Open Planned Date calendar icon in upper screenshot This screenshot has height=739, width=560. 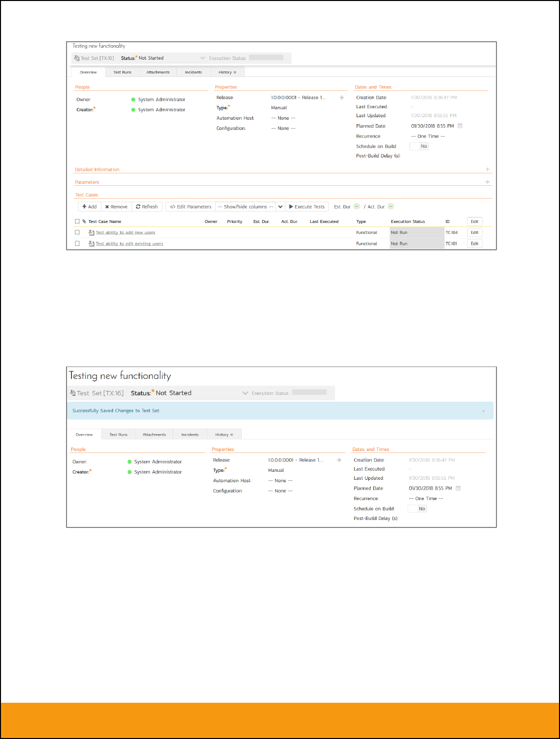pyautogui.click(x=460, y=126)
